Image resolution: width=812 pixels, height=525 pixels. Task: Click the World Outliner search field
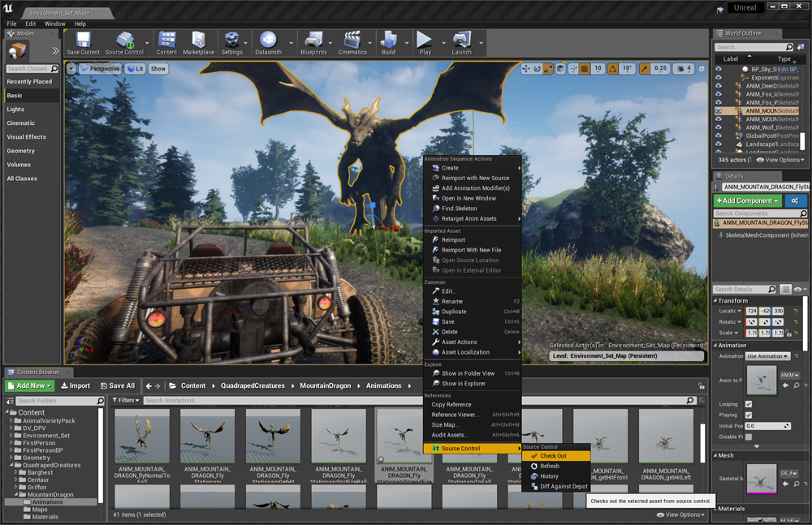754,47
